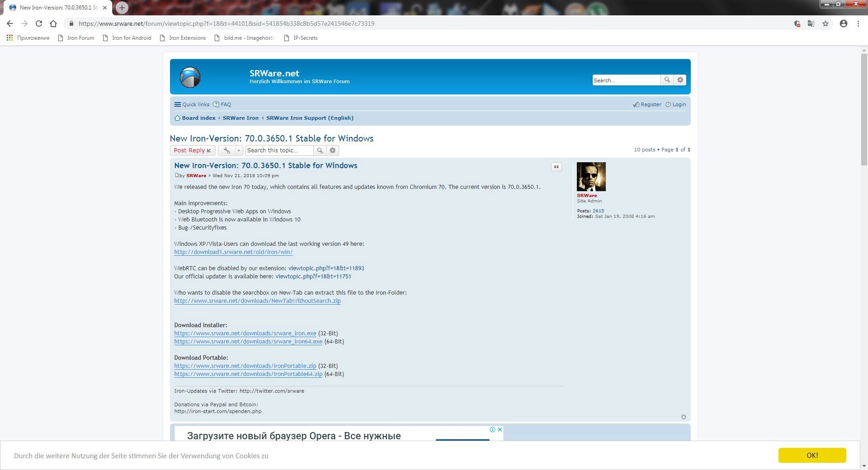The height and width of the screenshot is (470, 868).
Task: Click the topic search magnifier icon
Action: [320, 150]
